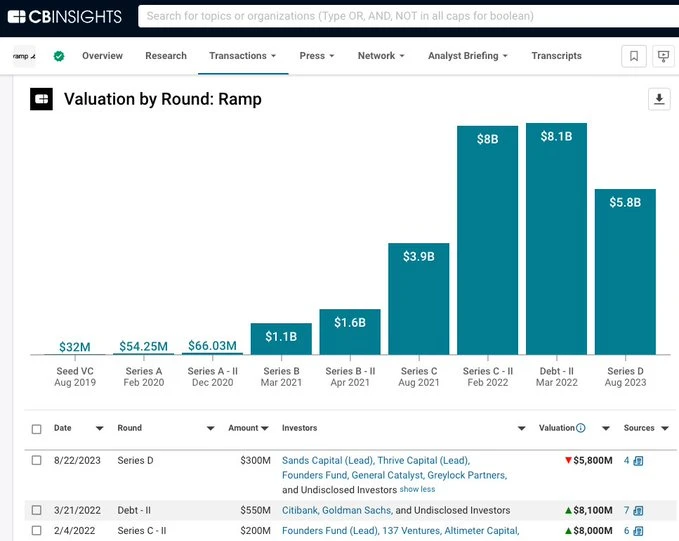The image size is (679, 541).
Task: Open Founders Fund (Lead) in Series C - II
Action: [330, 531]
